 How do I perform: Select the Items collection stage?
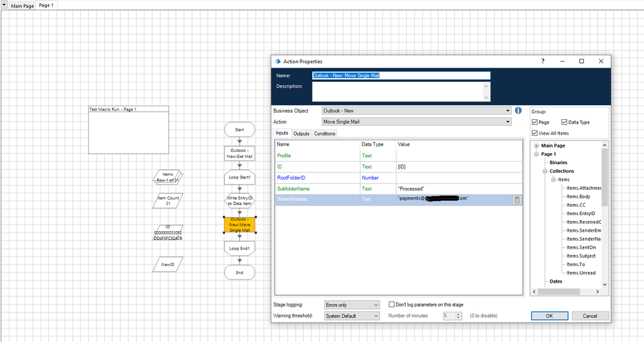168,177
